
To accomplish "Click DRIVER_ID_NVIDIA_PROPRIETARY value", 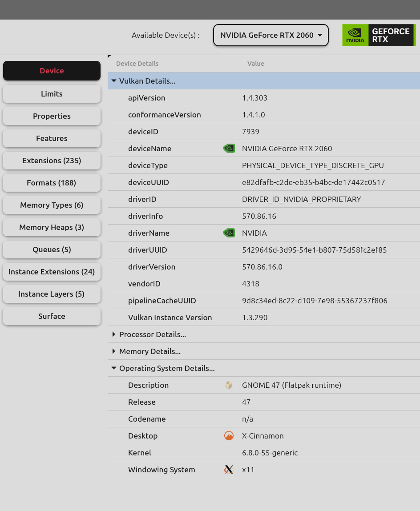I will [301, 199].
